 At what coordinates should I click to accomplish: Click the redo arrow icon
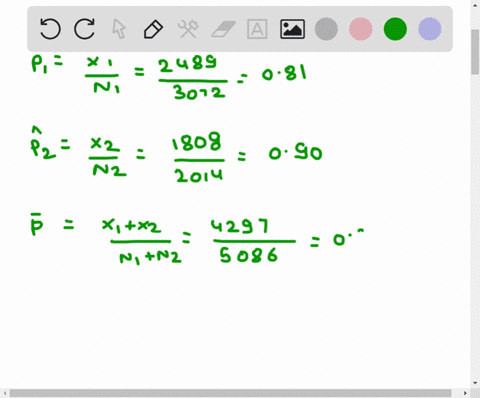[84, 29]
